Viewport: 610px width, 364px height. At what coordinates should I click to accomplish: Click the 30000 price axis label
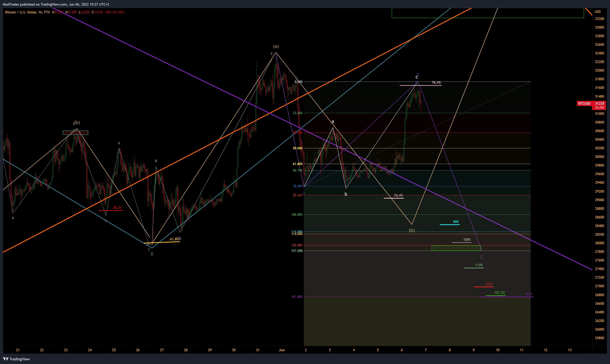[599, 157]
